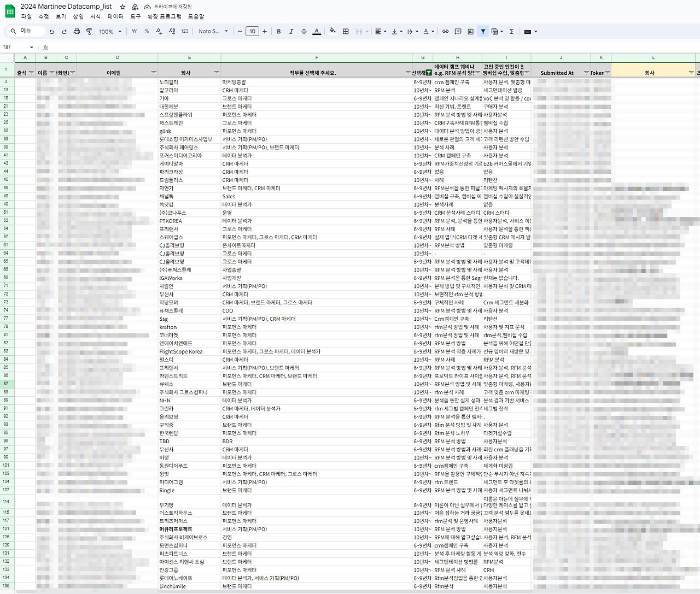The image size is (700, 594).
Task: Click the Print icon
Action: coord(77,32)
